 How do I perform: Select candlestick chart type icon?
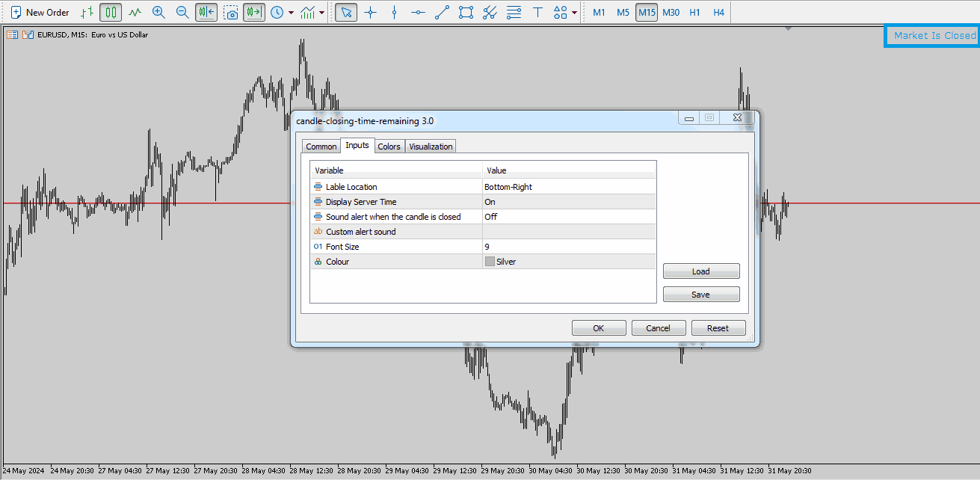[111, 12]
